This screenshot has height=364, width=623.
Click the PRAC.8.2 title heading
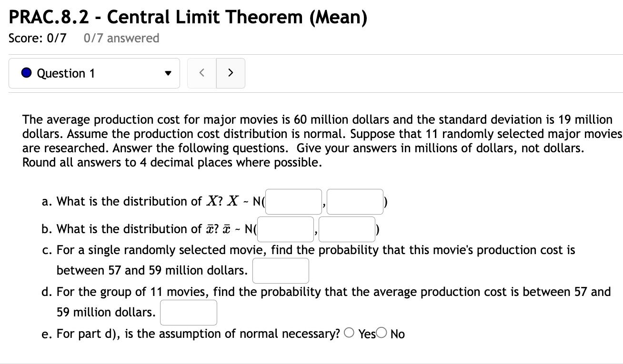(188, 17)
